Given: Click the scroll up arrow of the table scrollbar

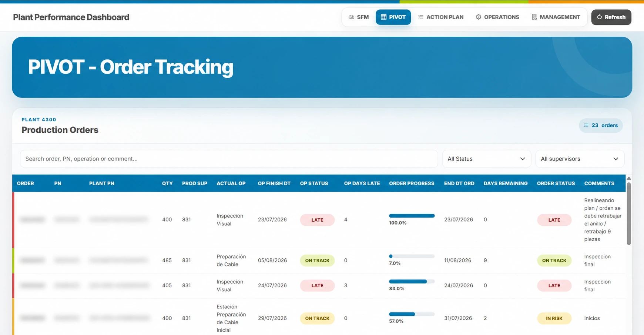Looking at the screenshot, I should pyautogui.click(x=628, y=178).
